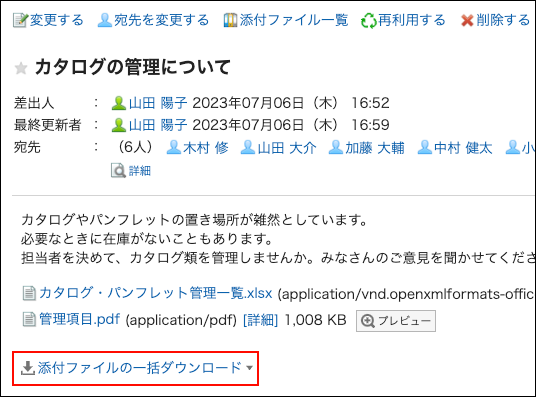The image size is (536, 397).
Task: Click the message title カタログの管理について
Action: [x=133, y=67]
